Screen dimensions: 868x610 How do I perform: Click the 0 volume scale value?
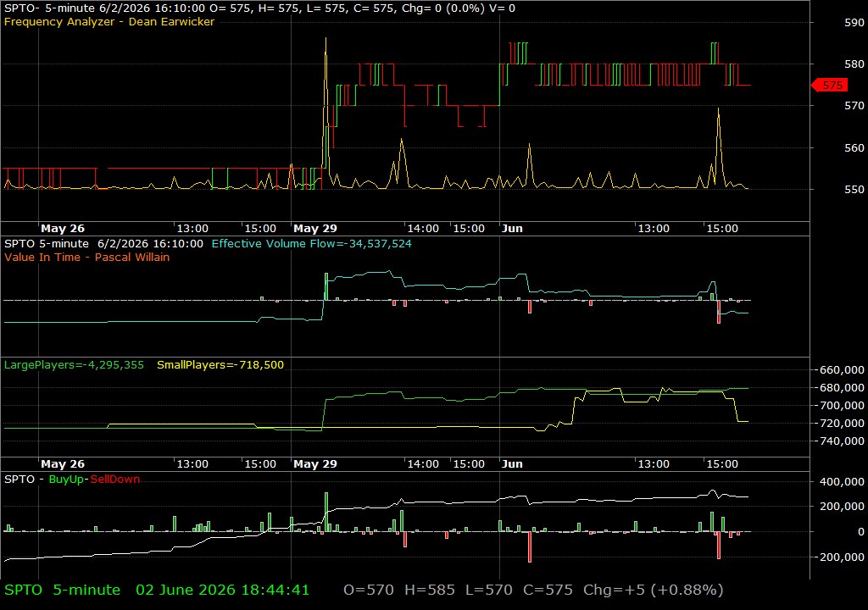point(861,531)
